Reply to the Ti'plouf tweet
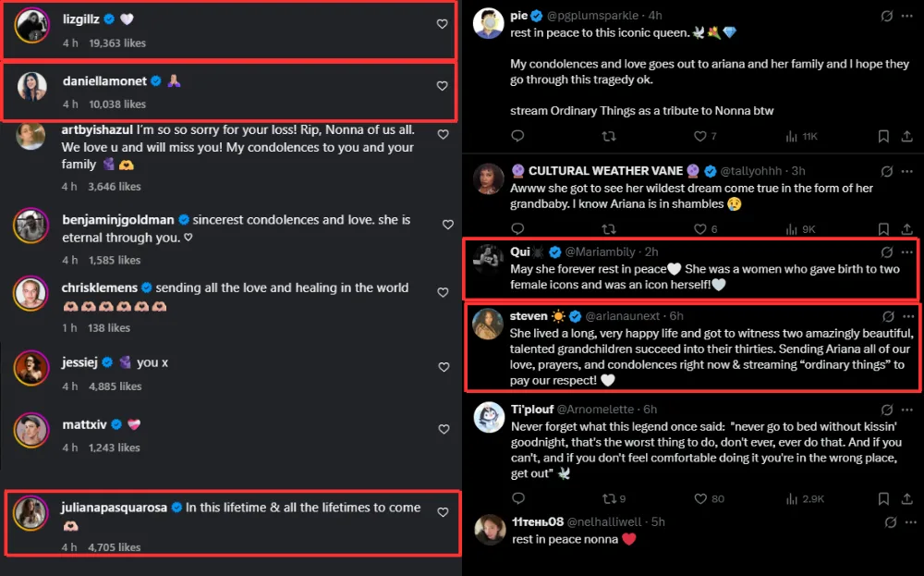 518,498
